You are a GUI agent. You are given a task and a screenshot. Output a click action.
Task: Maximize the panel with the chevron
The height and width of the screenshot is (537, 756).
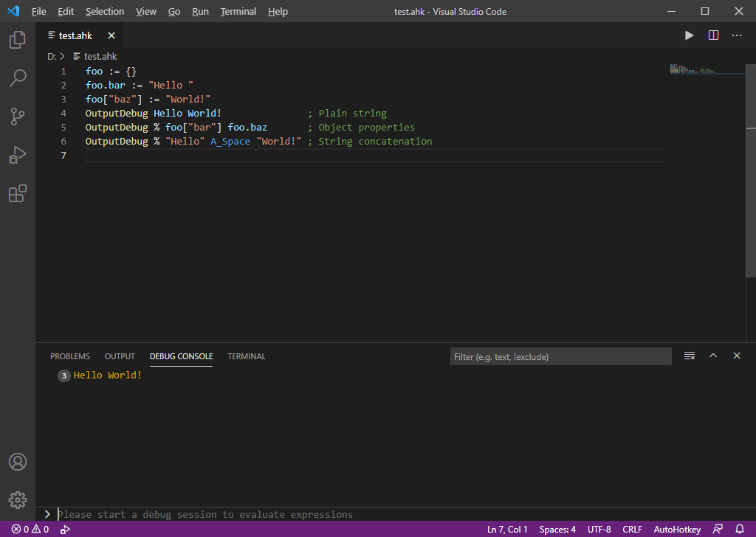click(713, 355)
